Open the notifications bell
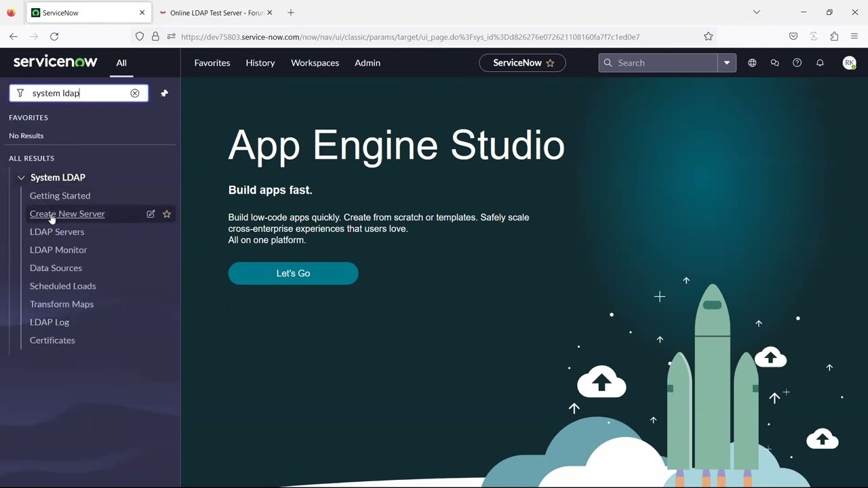This screenshot has width=868, height=488. 820,62
